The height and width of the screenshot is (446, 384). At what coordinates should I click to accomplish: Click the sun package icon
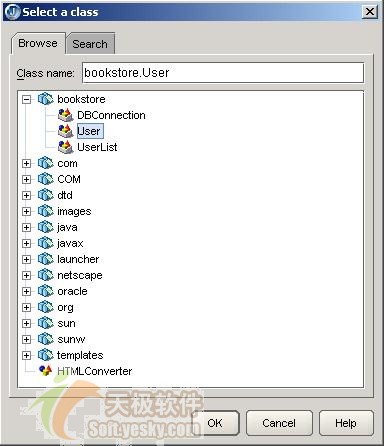45,323
